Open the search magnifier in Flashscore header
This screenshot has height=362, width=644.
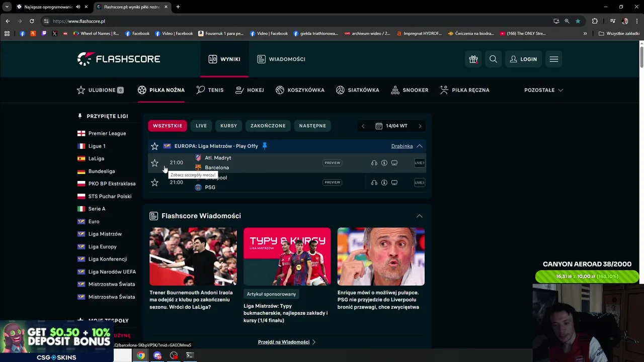[493, 59]
